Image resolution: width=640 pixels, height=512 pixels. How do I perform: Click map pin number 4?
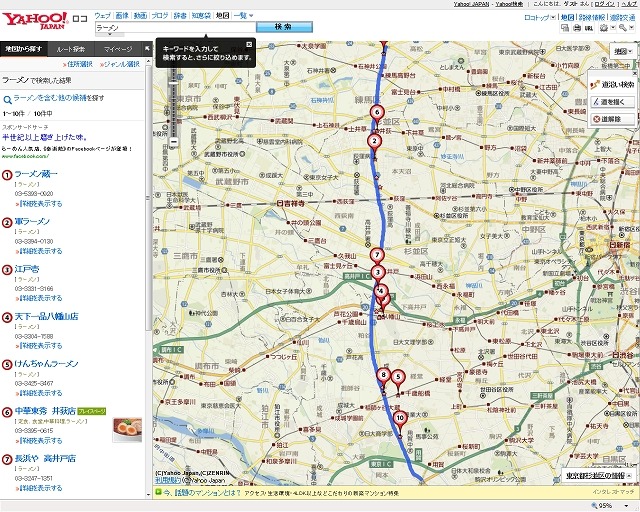pos(381,291)
